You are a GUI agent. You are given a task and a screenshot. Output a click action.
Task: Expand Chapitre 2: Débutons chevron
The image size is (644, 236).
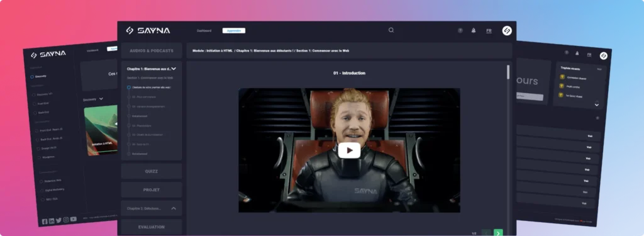[x=174, y=208]
